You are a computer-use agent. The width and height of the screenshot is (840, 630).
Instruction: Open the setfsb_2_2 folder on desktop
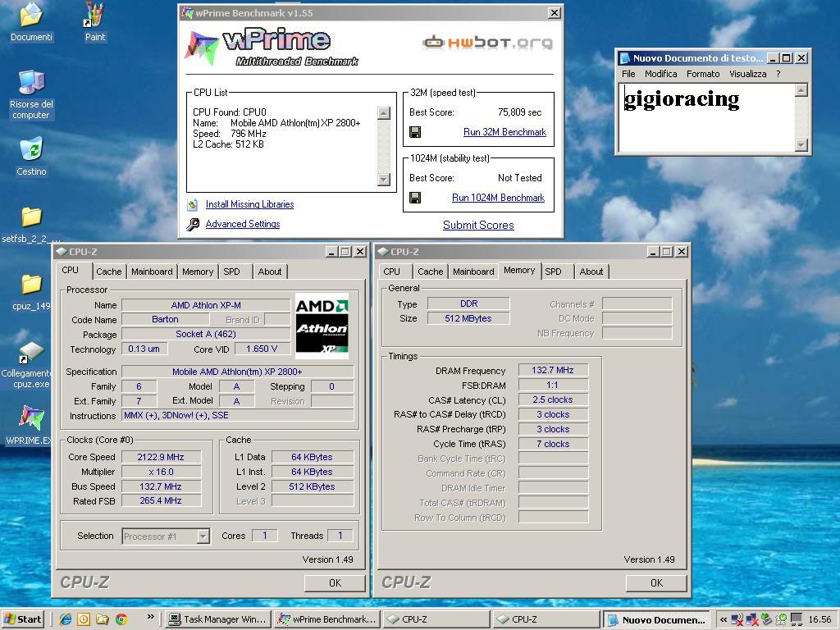click(x=31, y=217)
